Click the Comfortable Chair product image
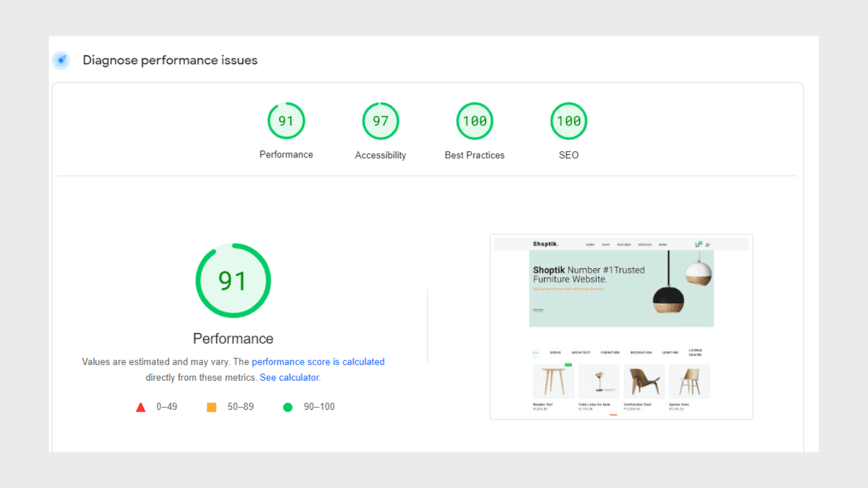Image resolution: width=868 pixels, height=488 pixels. [644, 382]
